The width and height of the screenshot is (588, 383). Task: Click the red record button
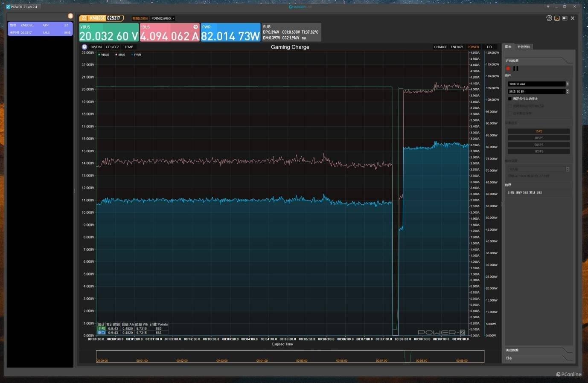tap(508, 68)
